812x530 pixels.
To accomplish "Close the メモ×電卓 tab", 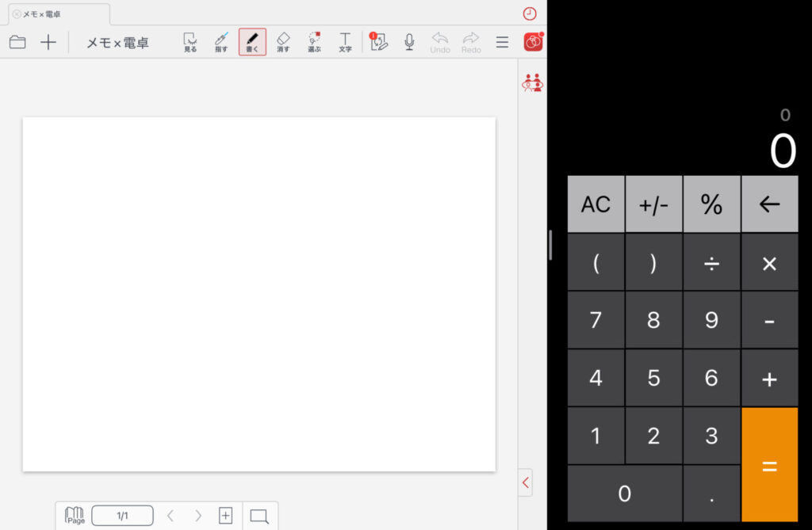I will 17,14.
